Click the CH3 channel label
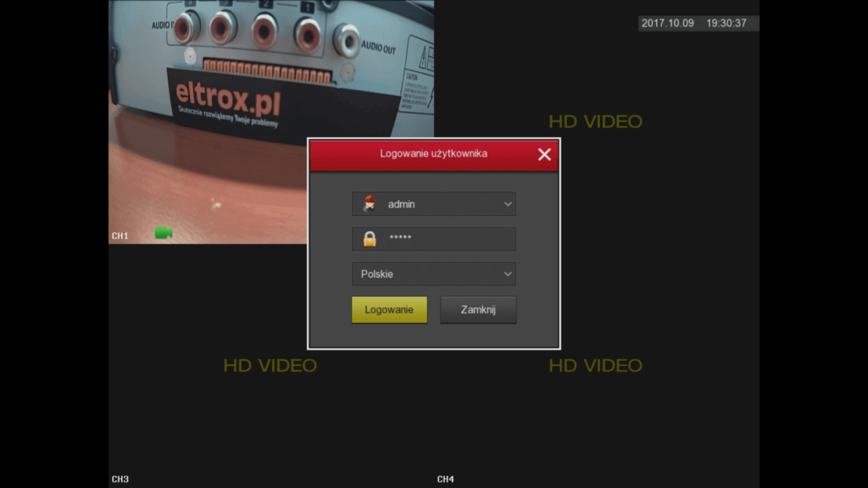868x488 pixels. (120, 479)
